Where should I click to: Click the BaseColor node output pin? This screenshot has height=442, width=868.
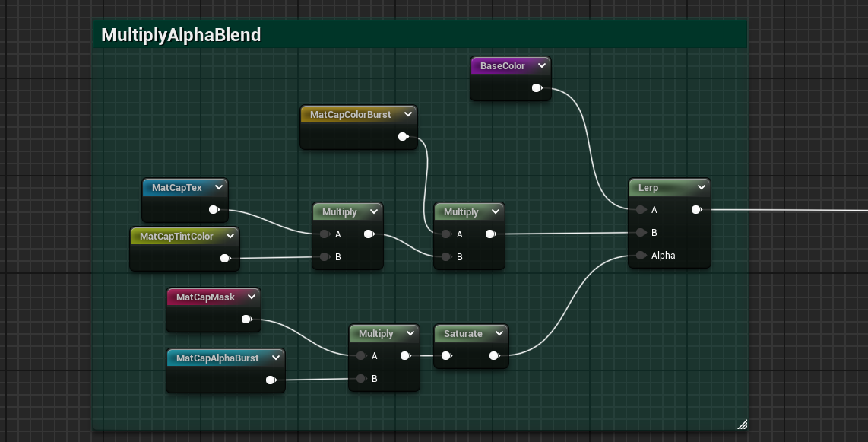537,88
